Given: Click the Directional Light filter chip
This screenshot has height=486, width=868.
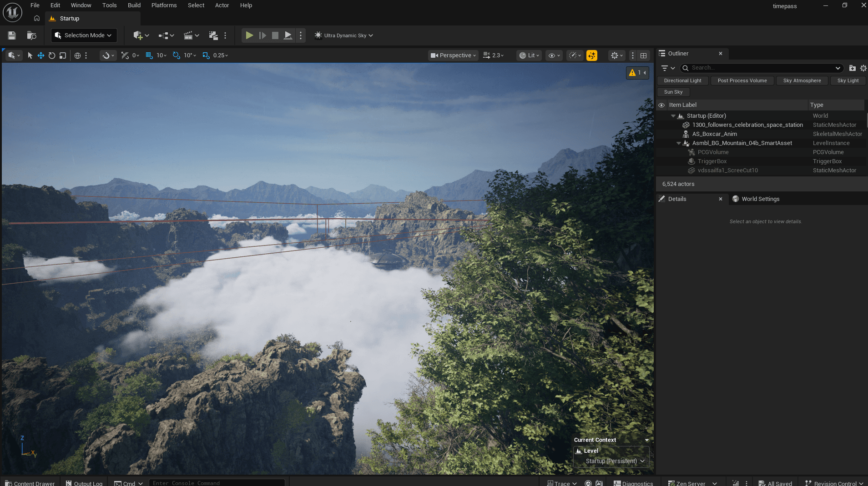Looking at the screenshot, I should [x=682, y=80].
